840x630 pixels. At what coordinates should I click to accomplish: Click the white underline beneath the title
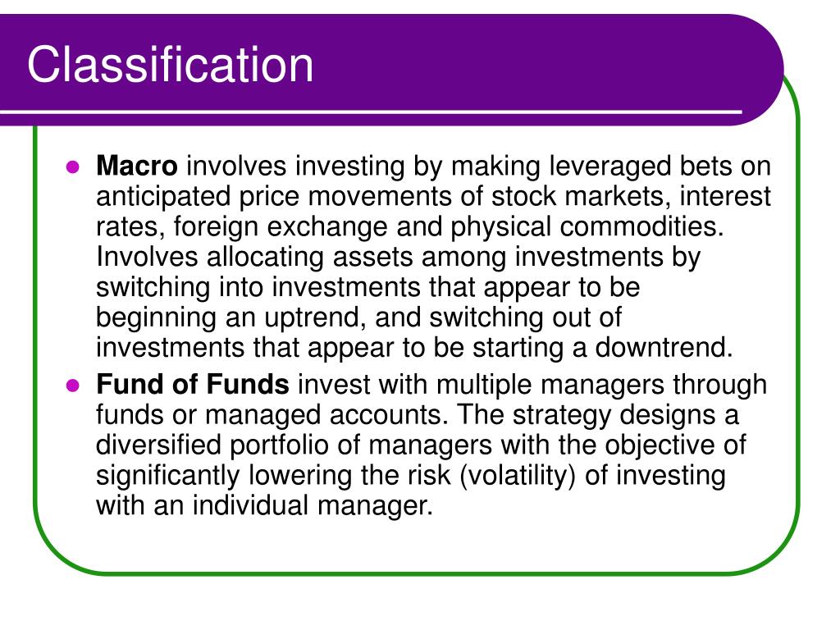point(371,112)
